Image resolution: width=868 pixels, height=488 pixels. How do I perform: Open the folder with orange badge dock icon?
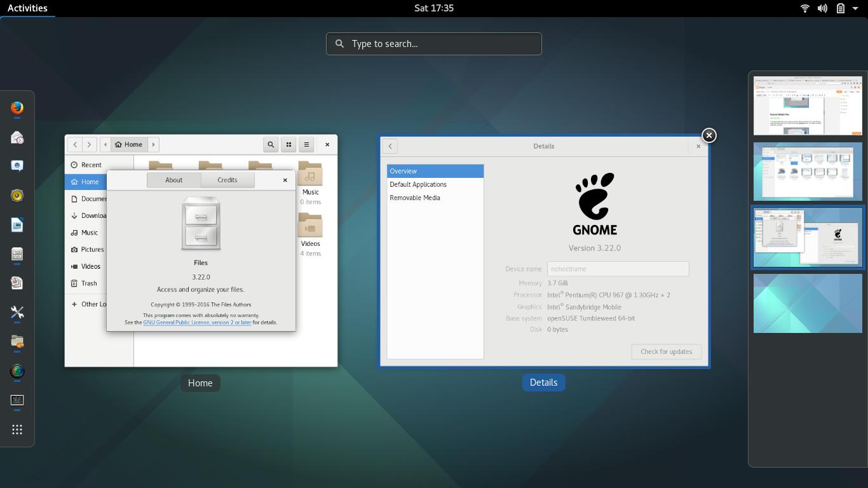point(17,342)
